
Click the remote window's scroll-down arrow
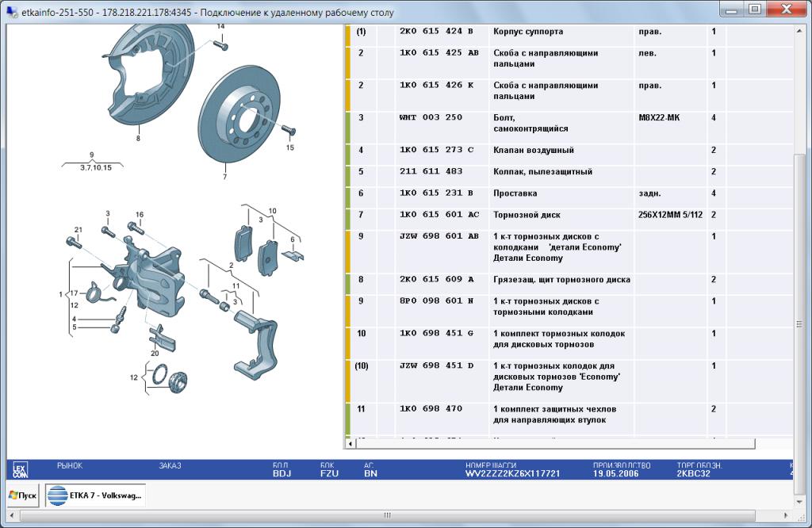(x=799, y=501)
